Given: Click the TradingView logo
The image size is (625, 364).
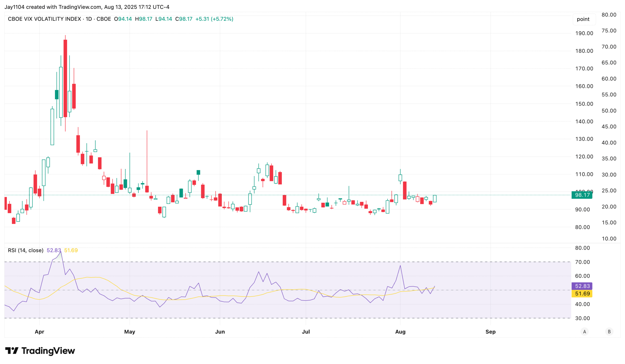Looking at the screenshot, I should click(40, 351).
